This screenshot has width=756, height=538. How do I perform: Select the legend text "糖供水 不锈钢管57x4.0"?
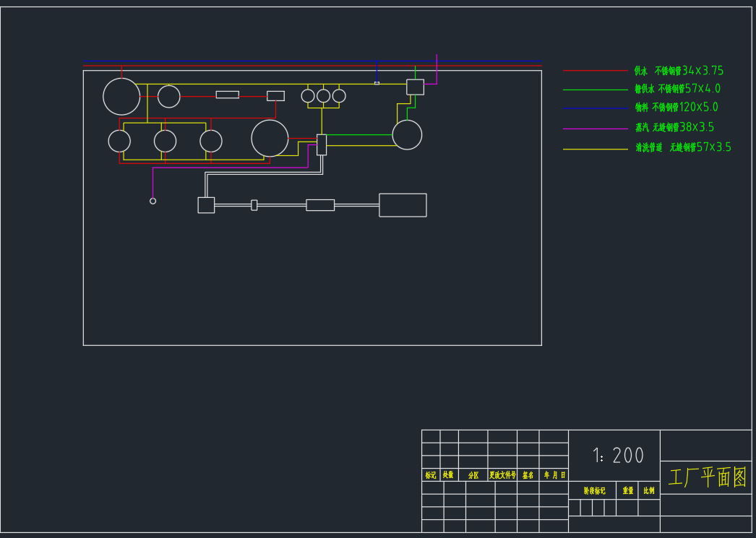[677, 89]
